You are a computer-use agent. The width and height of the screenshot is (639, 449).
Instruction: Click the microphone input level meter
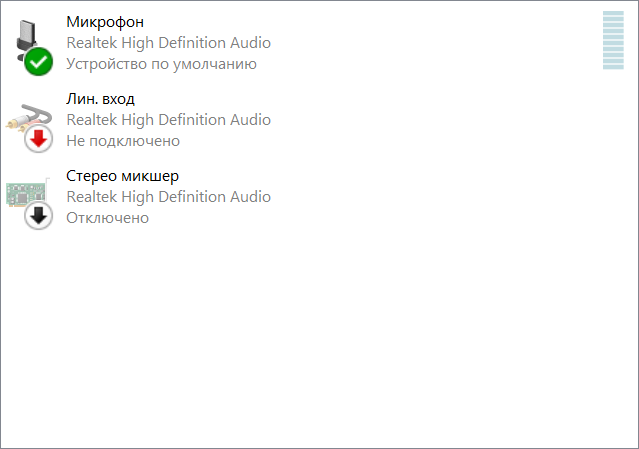point(613,41)
